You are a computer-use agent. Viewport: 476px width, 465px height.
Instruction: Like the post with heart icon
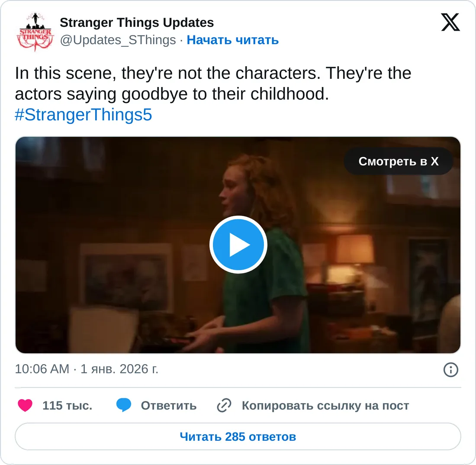point(25,406)
